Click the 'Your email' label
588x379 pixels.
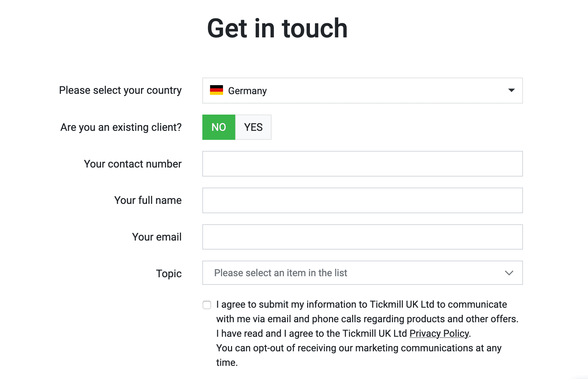point(157,237)
